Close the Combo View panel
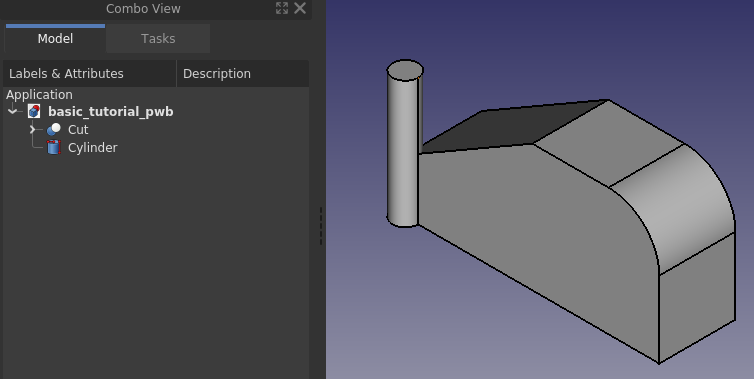The image size is (754, 379). point(300,8)
